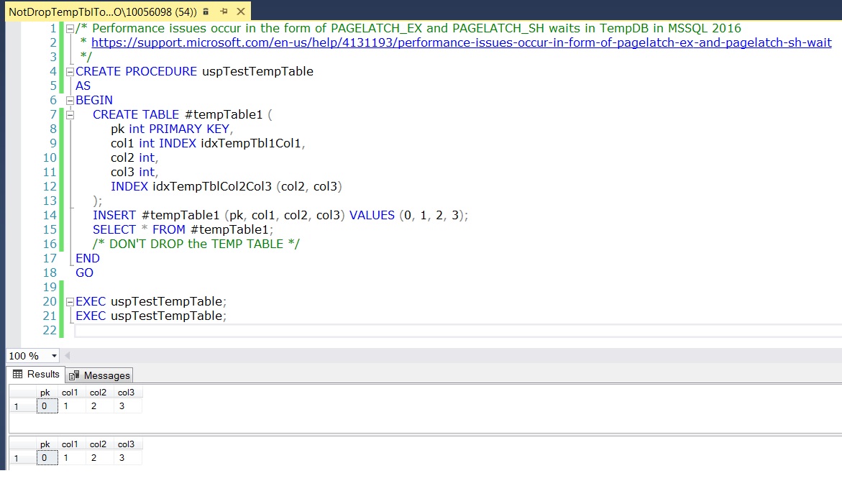Open the 100% zoom level dropdown
Screen dimensions: 842x504
click(53, 356)
